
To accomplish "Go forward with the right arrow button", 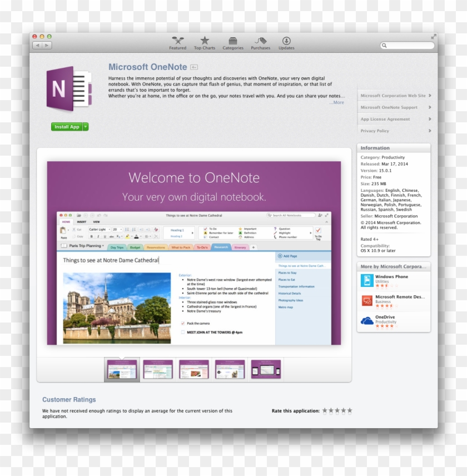I will [x=47, y=45].
